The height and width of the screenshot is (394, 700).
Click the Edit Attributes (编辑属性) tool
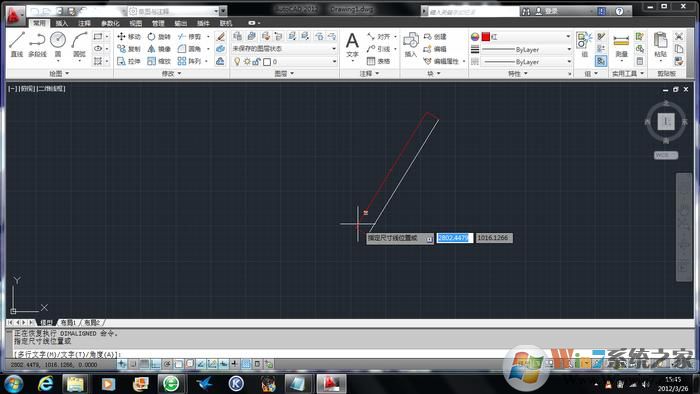coord(442,61)
